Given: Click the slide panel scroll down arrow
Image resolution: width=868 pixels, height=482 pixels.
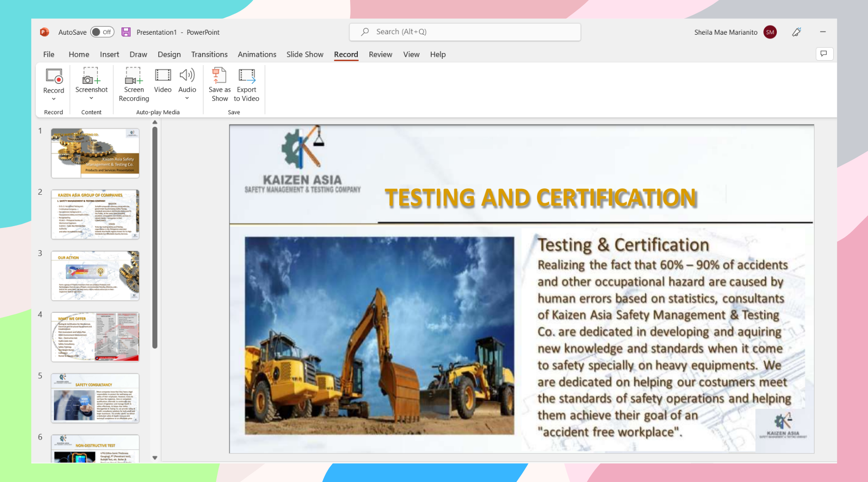Looking at the screenshot, I should (x=155, y=458).
